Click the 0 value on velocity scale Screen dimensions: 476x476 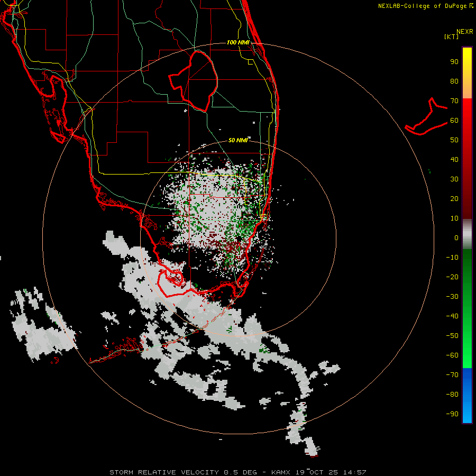[456, 238]
